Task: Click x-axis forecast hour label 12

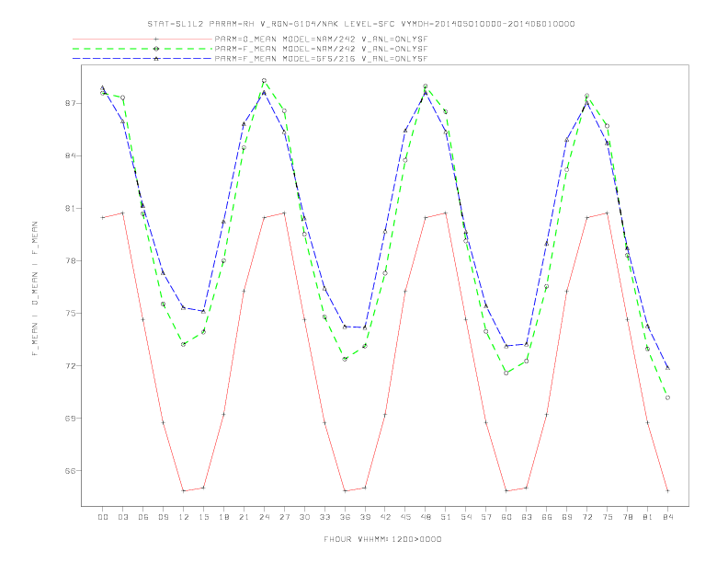Action: click(184, 517)
